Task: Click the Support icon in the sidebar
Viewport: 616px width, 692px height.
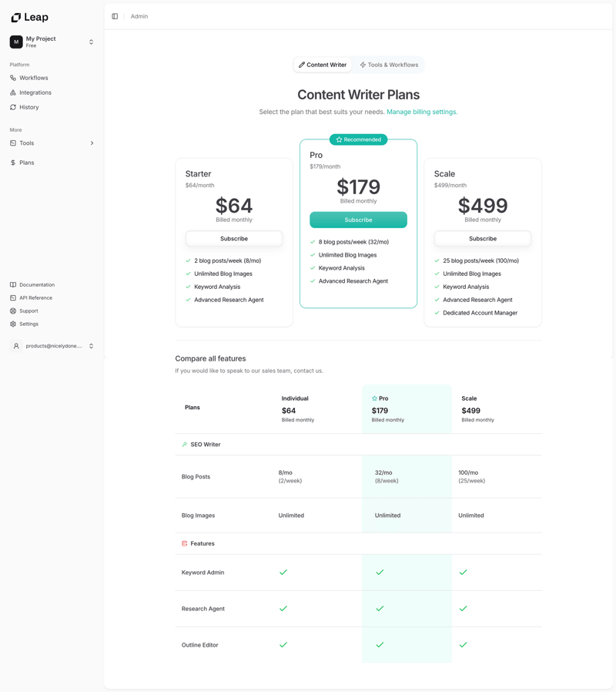Action: [x=12, y=311]
